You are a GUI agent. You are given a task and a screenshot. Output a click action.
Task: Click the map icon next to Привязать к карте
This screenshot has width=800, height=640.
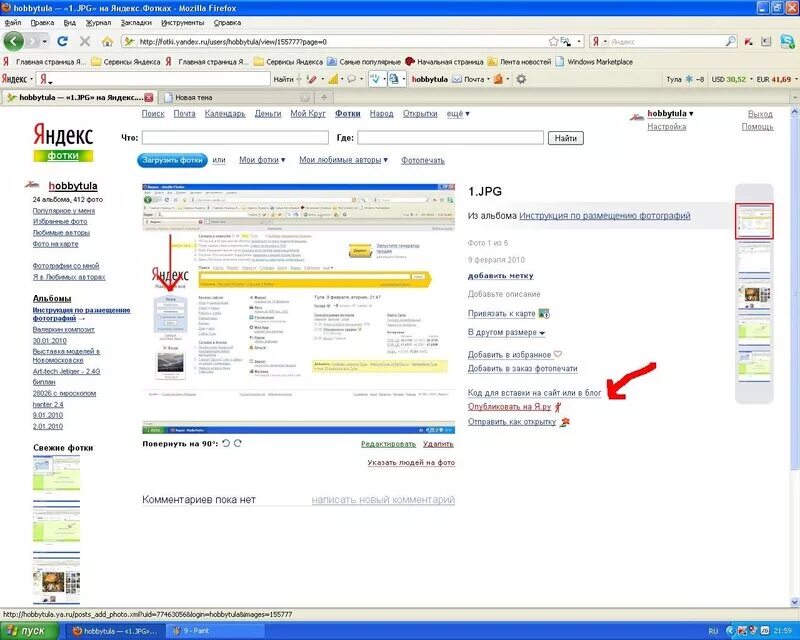(544, 313)
